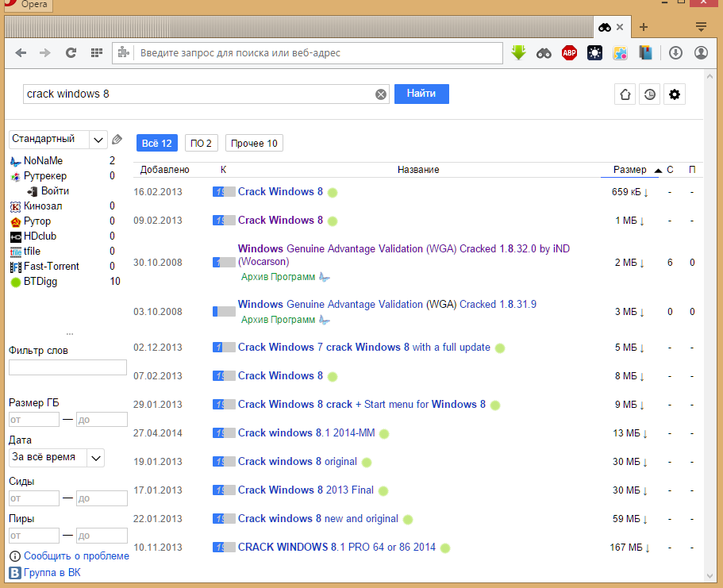
Task: Click the download arrow for the 659 кБ result
Action: pyautogui.click(x=646, y=193)
